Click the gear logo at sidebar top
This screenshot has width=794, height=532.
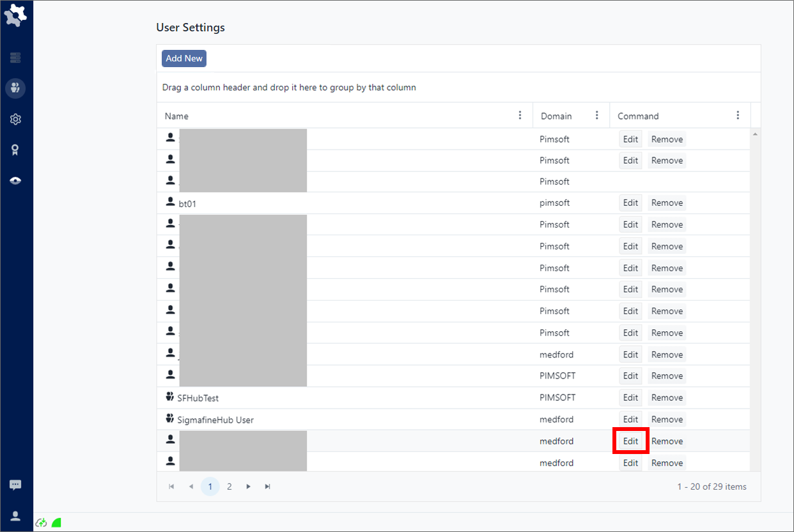tap(16, 15)
